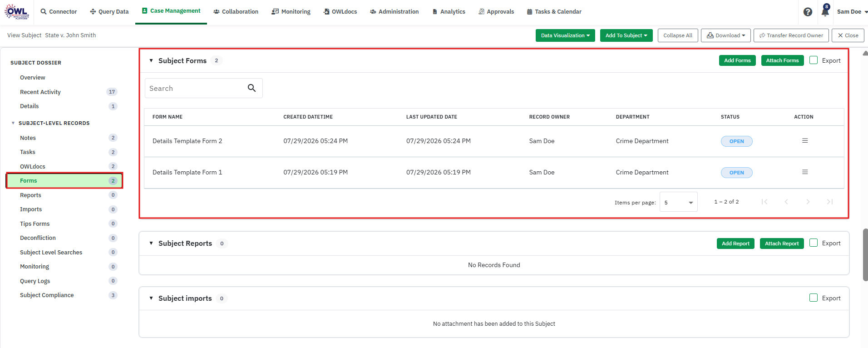This screenshot has height=348, width=868.
Task: Open the Connector menu
Action: 59,12
